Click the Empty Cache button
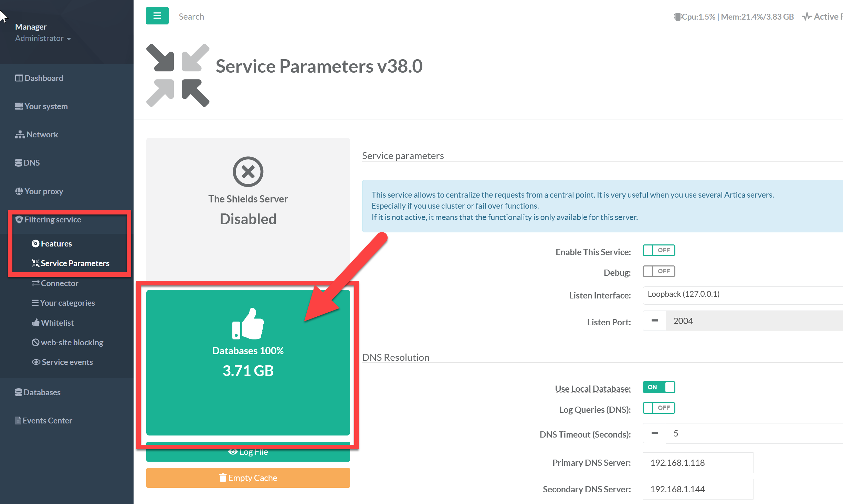 click(248, 478)
